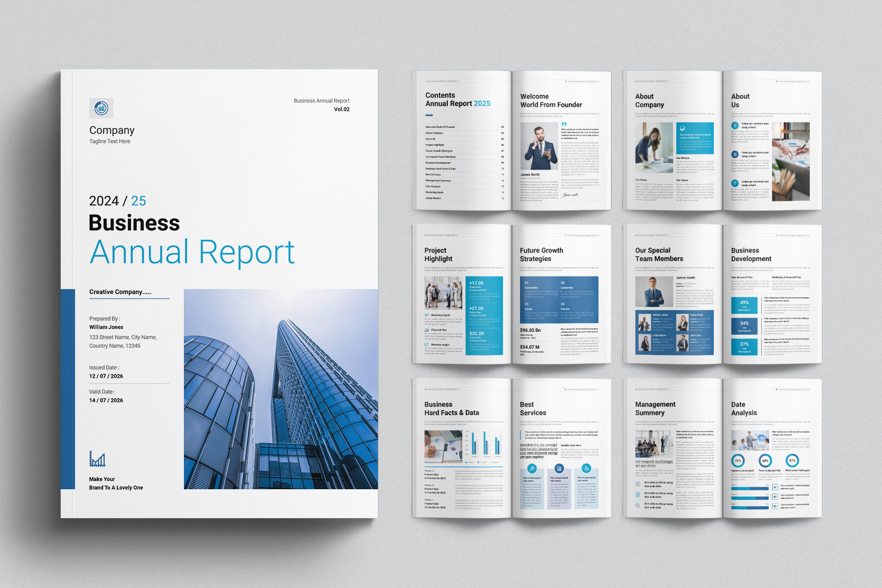Click the 72% circular progress ring
The image size is (882, 588).
tap(738, 461)
